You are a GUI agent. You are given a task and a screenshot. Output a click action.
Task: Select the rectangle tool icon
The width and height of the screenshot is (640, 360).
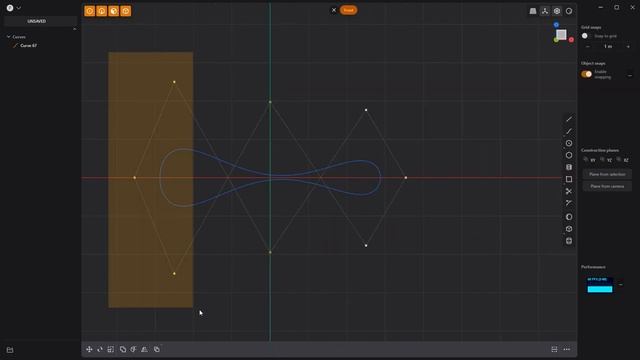[x=569, y=179]
